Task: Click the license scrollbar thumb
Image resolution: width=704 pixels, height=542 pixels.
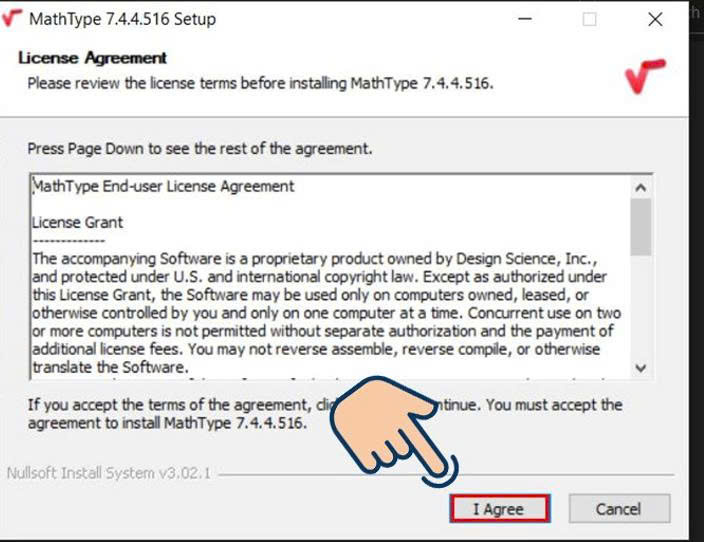Action: pyautogui.click(x=641, y=227)
